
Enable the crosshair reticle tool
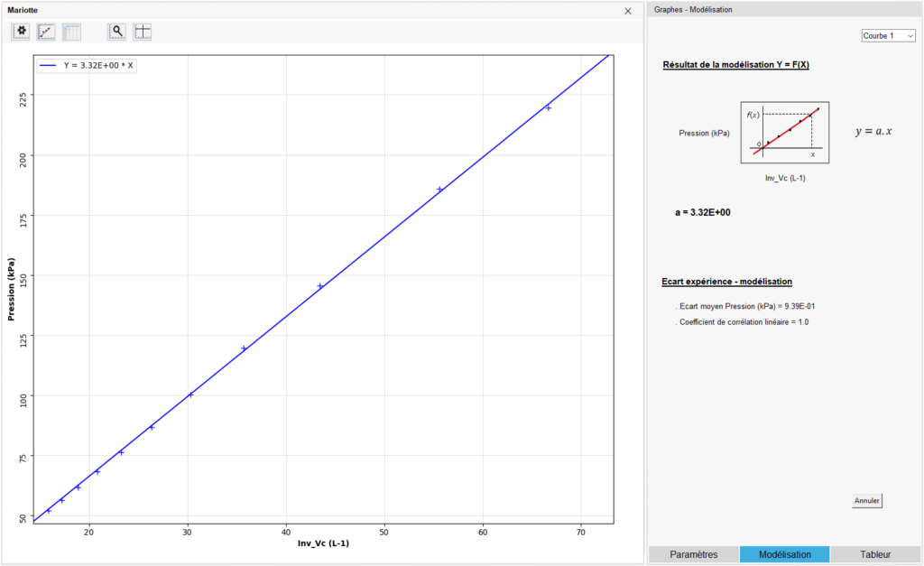(143, 32)
